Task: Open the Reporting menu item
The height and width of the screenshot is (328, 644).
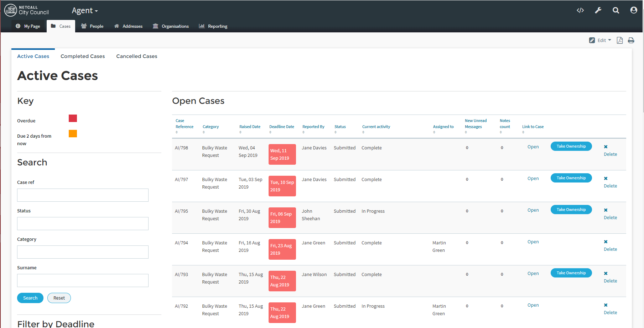Action: [x=213, y=26]
